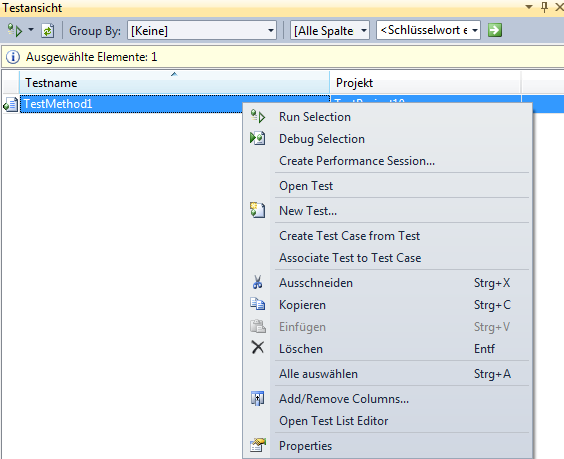Click the info icon beside Ausgewählte Elemente
Screen dimensions: 564x459
point(13,57)
